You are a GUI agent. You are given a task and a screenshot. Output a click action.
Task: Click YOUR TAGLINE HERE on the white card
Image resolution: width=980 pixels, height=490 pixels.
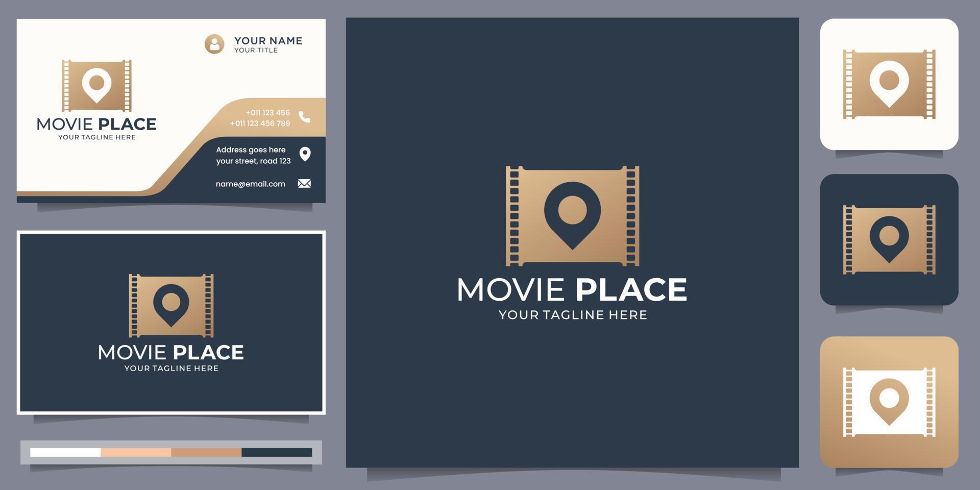point(96,137)
